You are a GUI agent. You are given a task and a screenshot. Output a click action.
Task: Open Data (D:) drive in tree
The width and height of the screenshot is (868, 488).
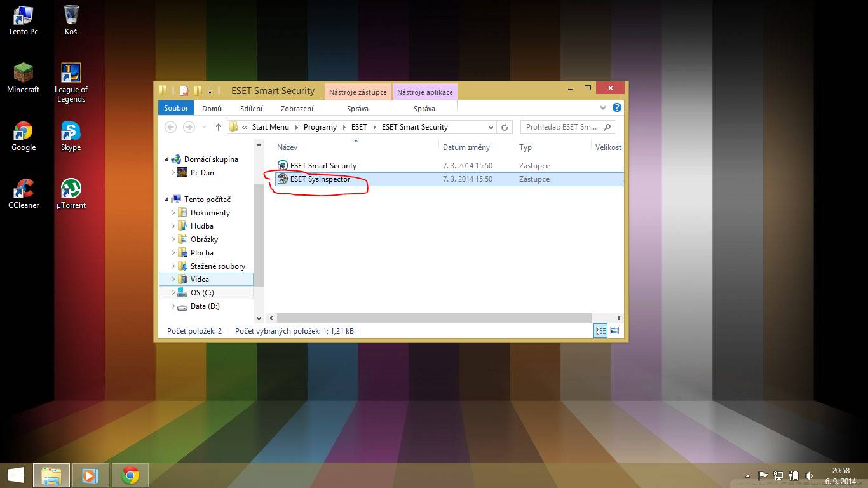tap(205, 306)
